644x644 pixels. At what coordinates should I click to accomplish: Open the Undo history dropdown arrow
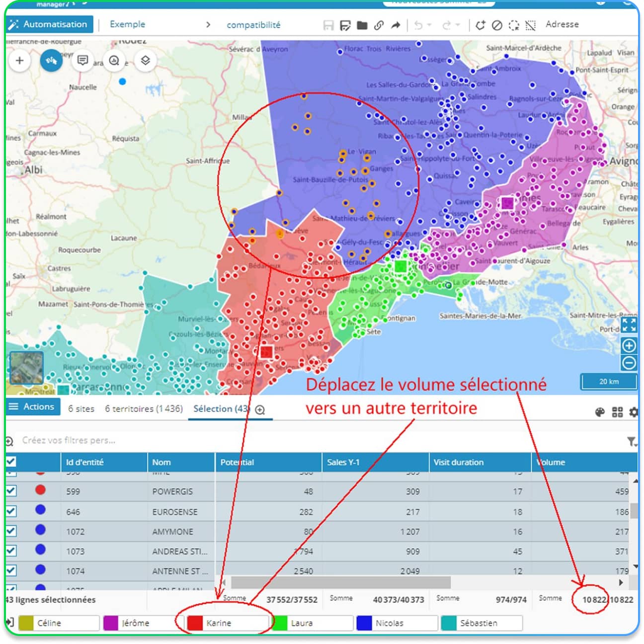point(429,25)
